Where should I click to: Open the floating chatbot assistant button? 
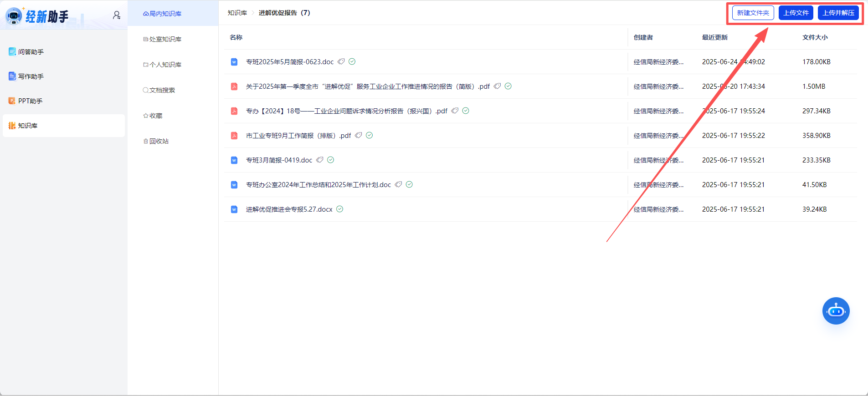click(x=836, y=311)
